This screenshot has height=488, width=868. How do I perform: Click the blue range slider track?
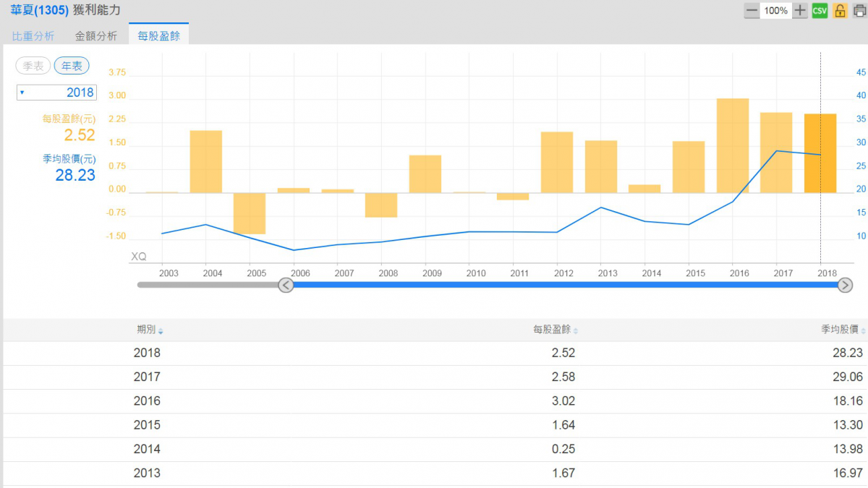pyautogui.click(x=565, y=285)
